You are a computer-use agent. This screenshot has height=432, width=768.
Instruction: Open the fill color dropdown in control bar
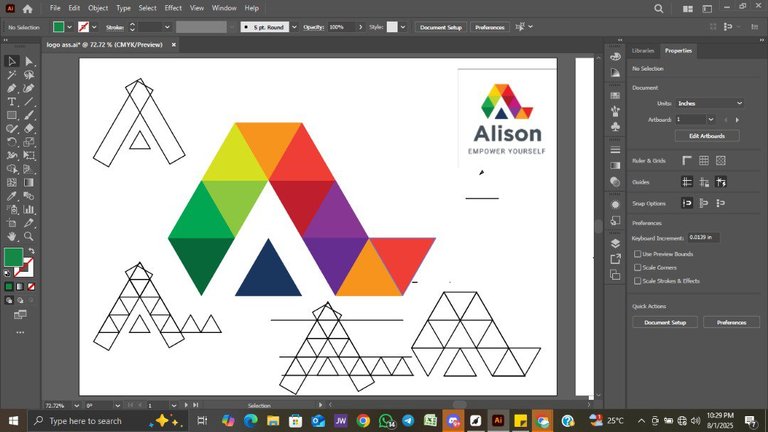(x=69, y=27)
